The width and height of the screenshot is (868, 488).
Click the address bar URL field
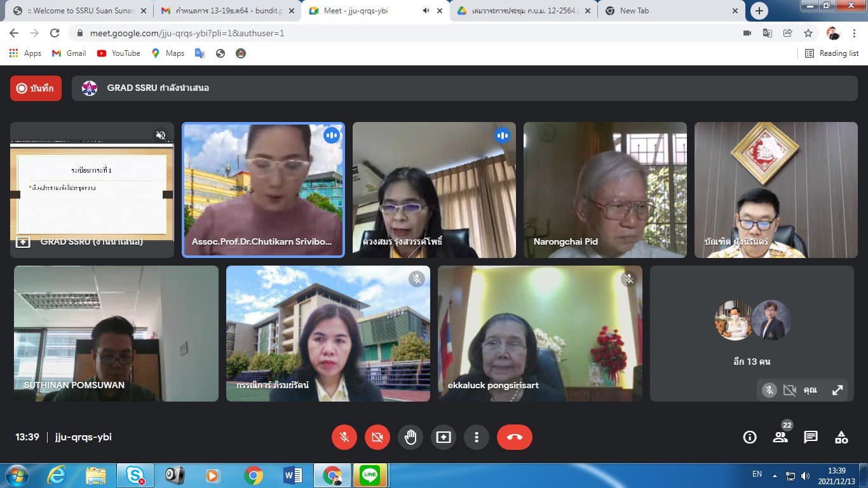[x=381, y=33]
